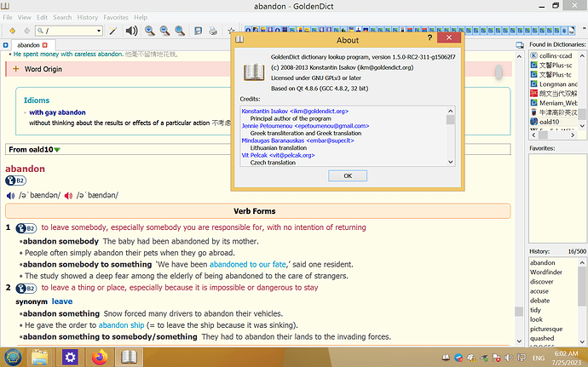This screenshot has width=588, height=367.
Task: Click the last dictionary icon in dictionary bar
Action: point(572,30)
